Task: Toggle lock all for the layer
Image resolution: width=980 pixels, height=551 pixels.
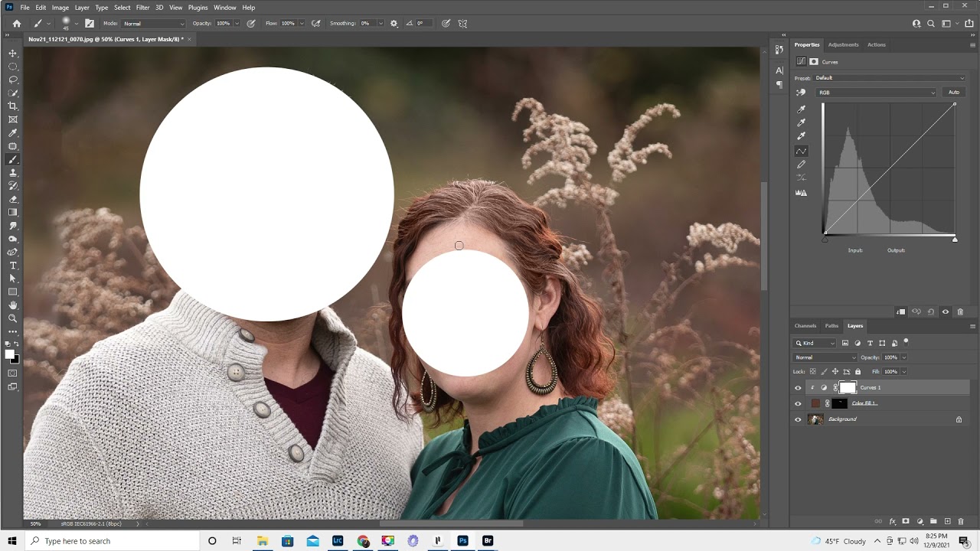Action: click(x=857, y=372)
